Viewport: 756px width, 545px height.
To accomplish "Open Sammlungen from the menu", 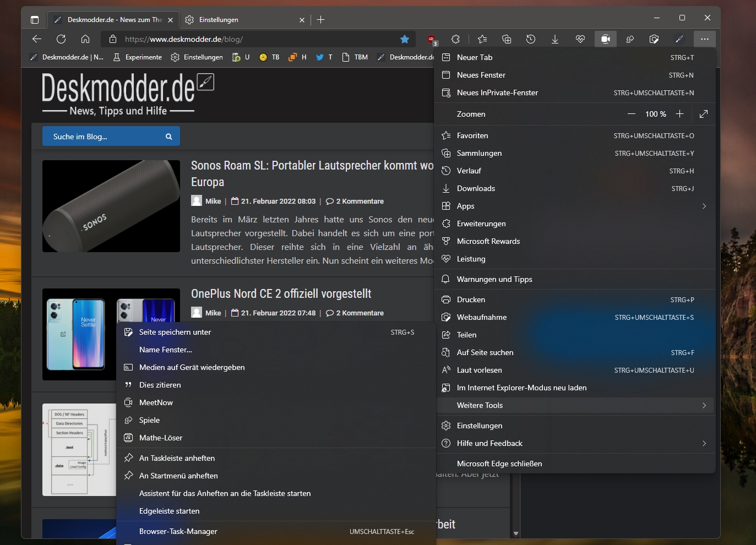I will [x=575, y=153].
